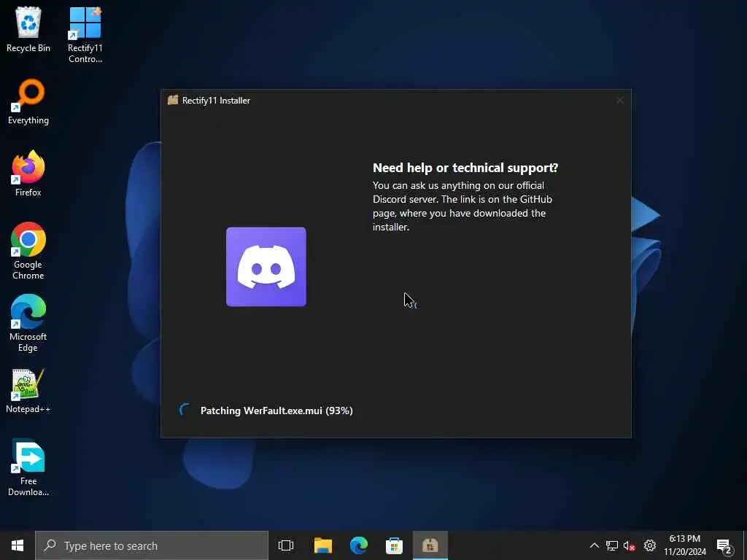Select the Google Chrome desktop shortcut
The width and height of the screenshot is (747, 560).
(x=28, y=251)
